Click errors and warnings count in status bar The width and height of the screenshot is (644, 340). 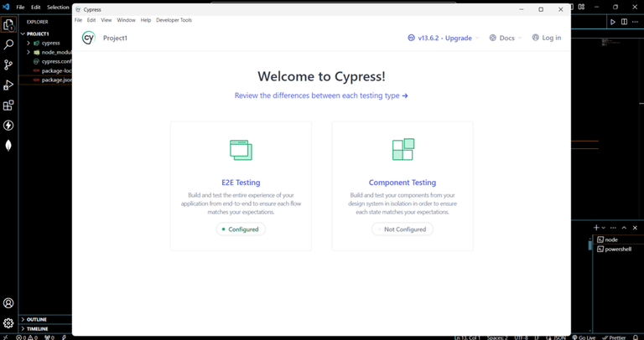pyautogui.click(x=27, y=337)
